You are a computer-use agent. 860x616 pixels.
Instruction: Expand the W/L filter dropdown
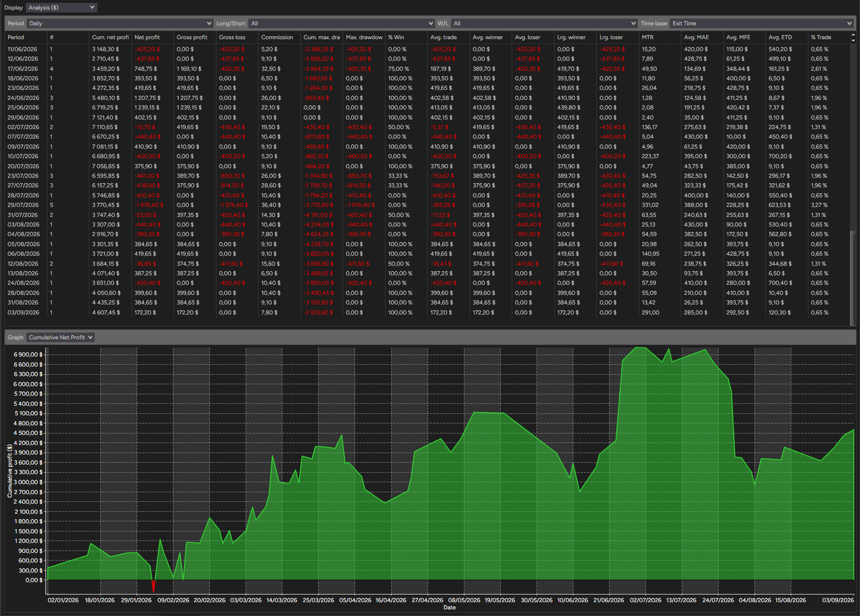[x=544, y=23]
